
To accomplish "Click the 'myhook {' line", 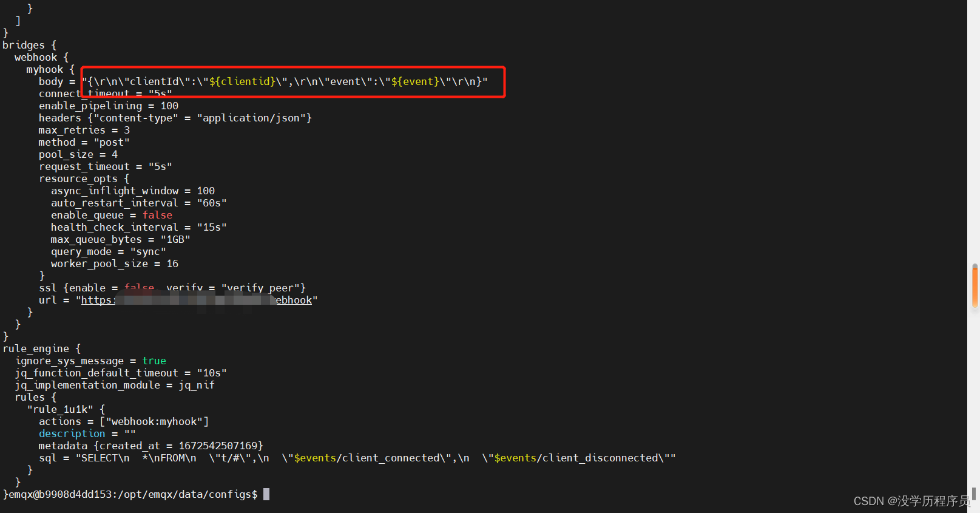I will 50,69.
